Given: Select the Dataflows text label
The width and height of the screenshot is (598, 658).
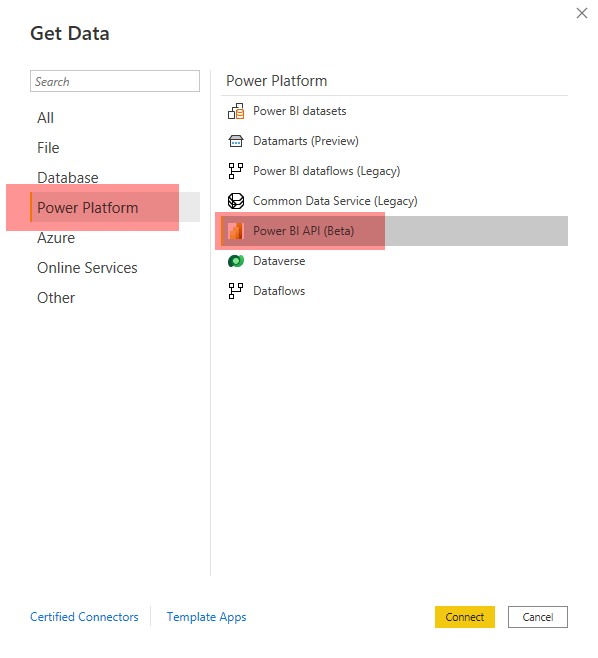Looking at the screenshot, I should [279, 291].
